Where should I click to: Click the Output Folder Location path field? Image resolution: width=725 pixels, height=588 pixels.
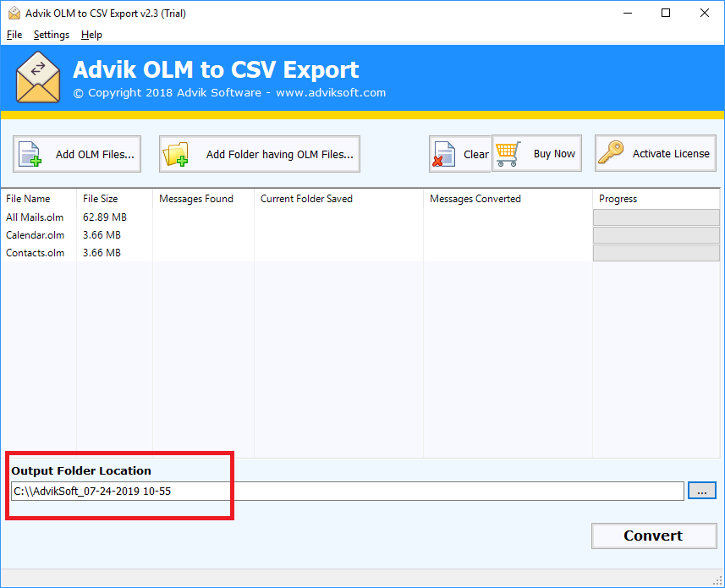(348, 491)
